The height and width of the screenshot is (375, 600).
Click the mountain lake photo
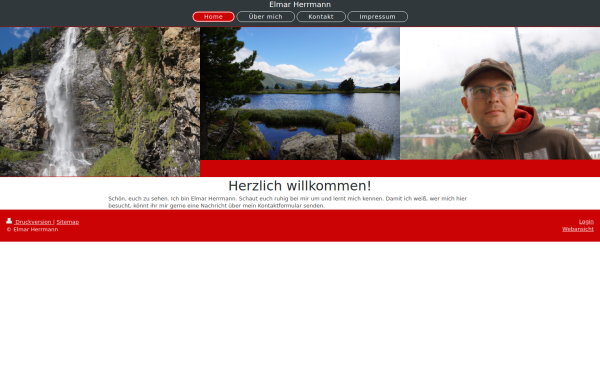coord(300,93)
